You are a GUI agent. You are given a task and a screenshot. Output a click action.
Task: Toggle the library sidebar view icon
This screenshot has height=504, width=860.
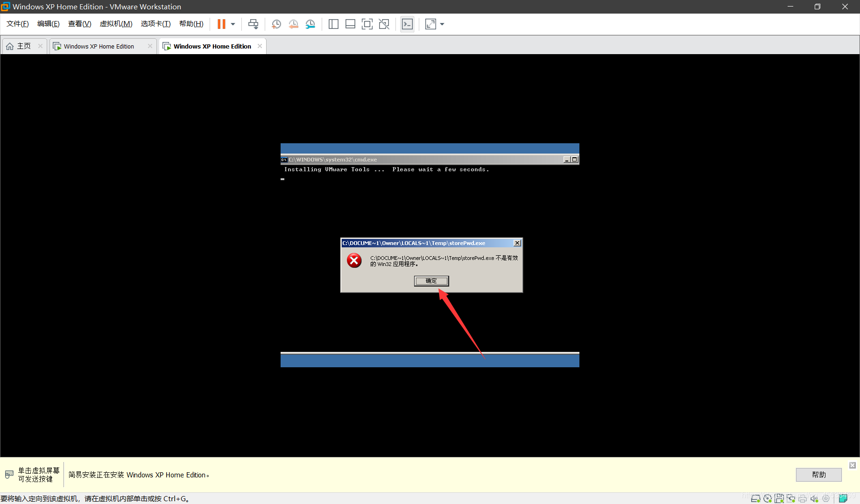click(333, 24)
